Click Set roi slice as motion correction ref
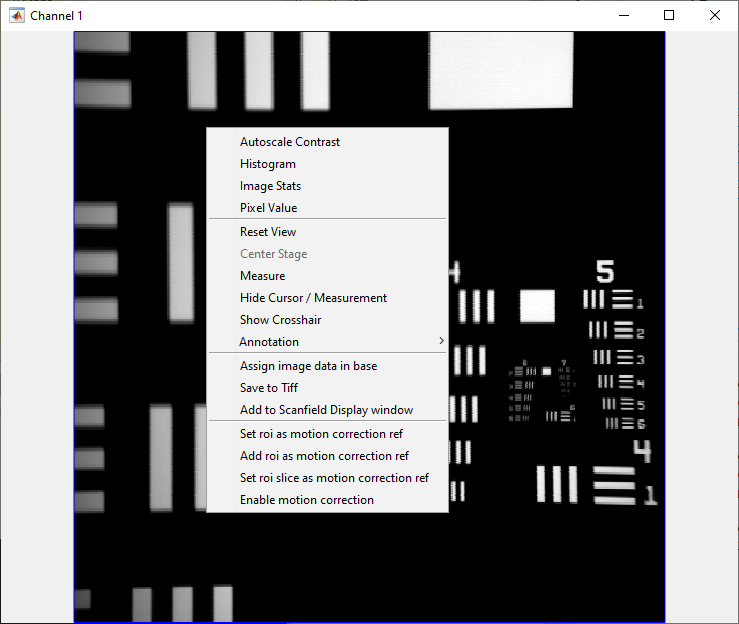739x624 pixels. pyautogui.click(x=334, y=478)
